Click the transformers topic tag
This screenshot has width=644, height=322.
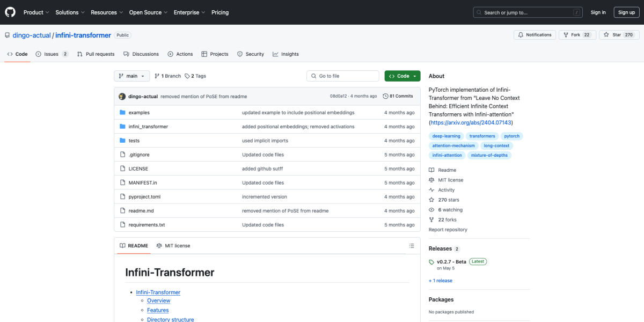482,136
